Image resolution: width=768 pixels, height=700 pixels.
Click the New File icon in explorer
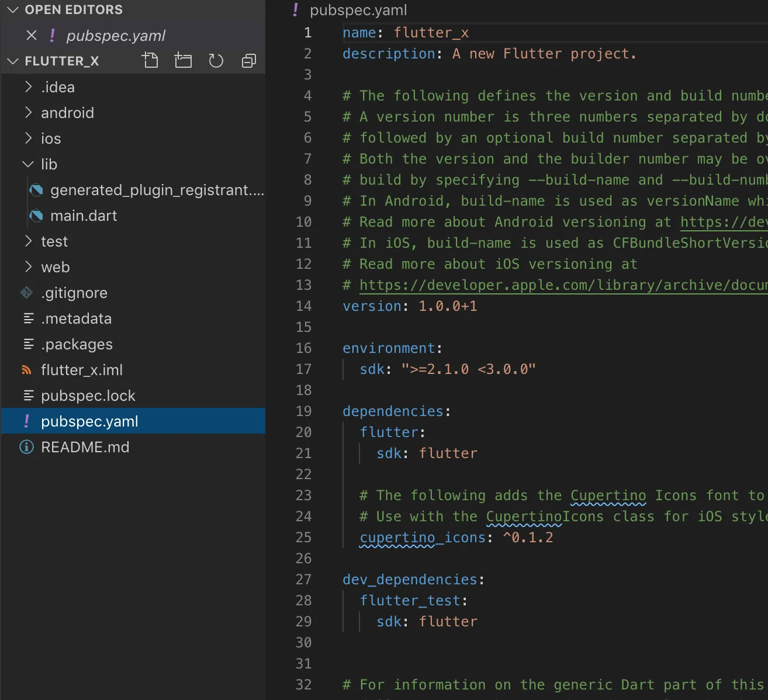point(150,61)
